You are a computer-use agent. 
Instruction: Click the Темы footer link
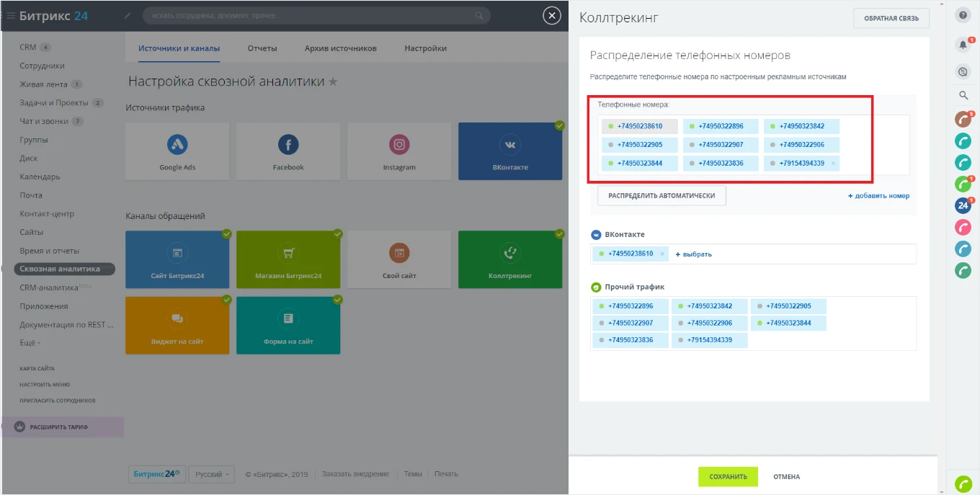click(x=413, y=474)
